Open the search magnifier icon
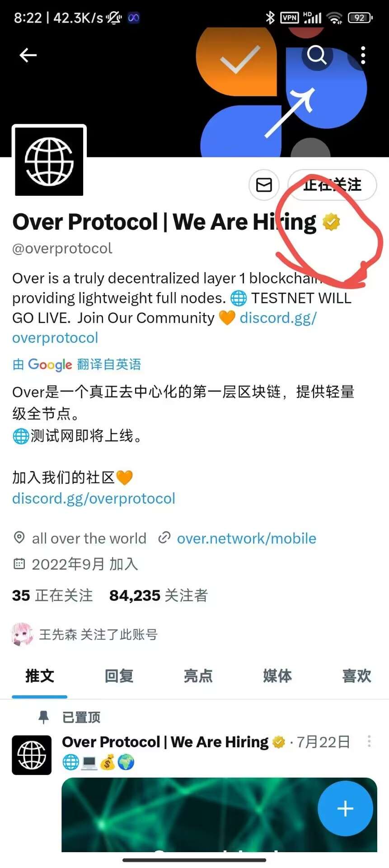389x868 pixels. tap(317, 55)
